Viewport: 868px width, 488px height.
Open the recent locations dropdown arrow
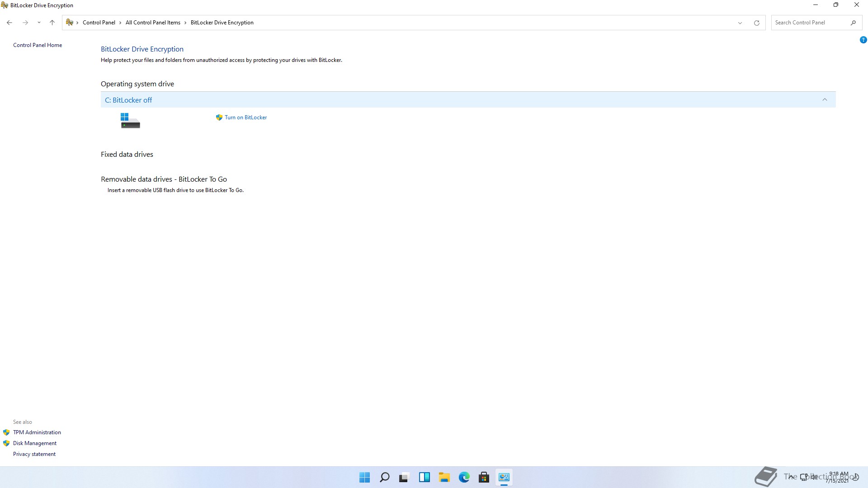(x=39, y=23)
